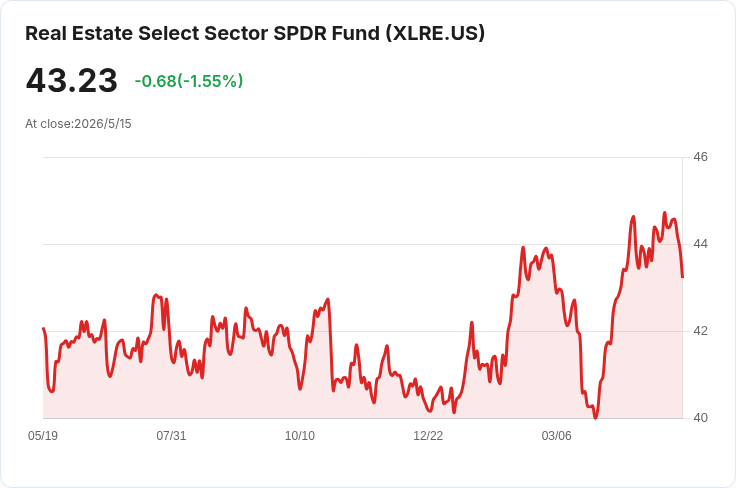This screenshot has height=488, width=736.
Task: Click the 05/19 date axis label
Action: (x=43, y=435)
